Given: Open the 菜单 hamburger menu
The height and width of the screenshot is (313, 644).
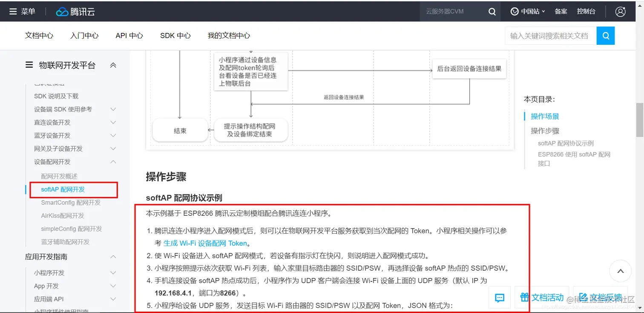Looking at the screenshot, I should coord(22,12).
